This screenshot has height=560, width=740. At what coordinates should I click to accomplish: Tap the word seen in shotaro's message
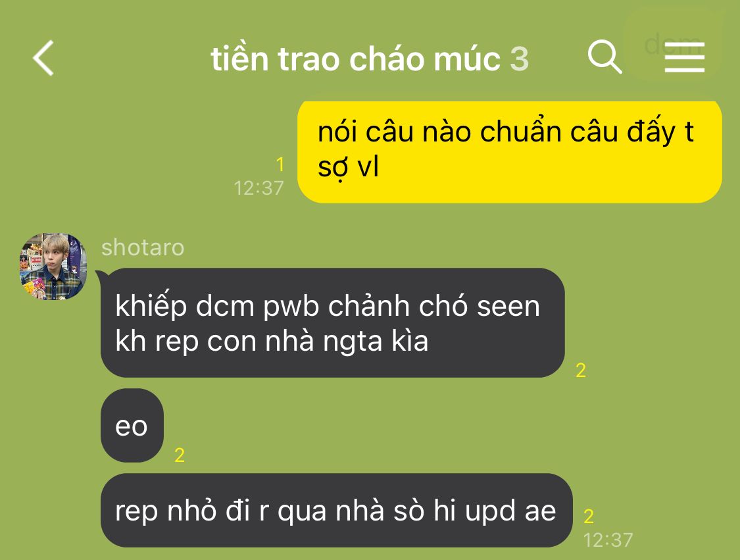[x=508, y=307]
